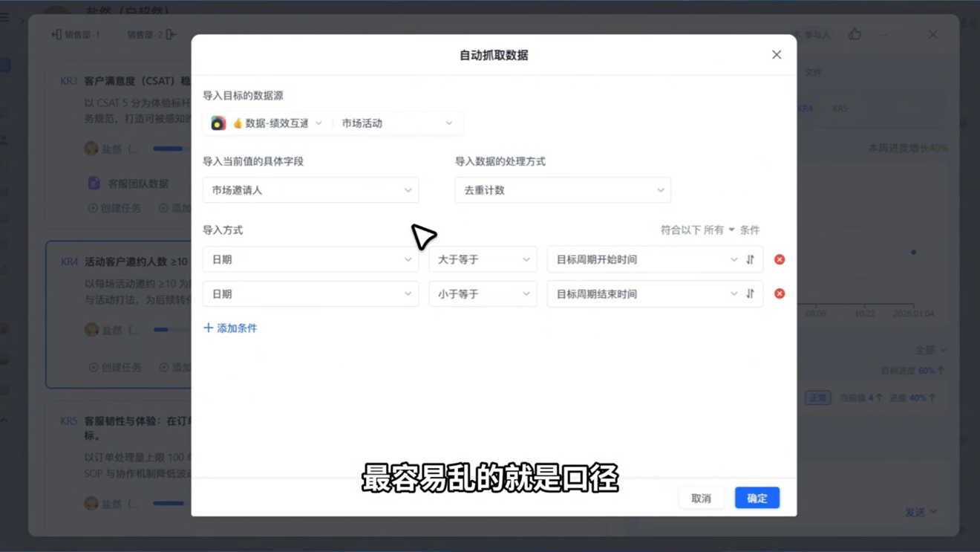
Task: Click swap icon beside 目标周期结束时间
Action: 751,293
